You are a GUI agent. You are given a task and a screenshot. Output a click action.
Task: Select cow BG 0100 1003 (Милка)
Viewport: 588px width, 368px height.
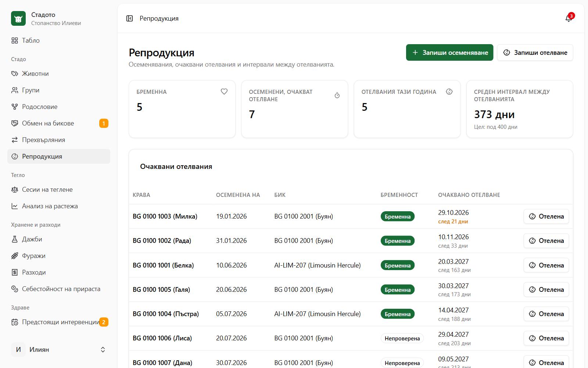pos(165,216)
